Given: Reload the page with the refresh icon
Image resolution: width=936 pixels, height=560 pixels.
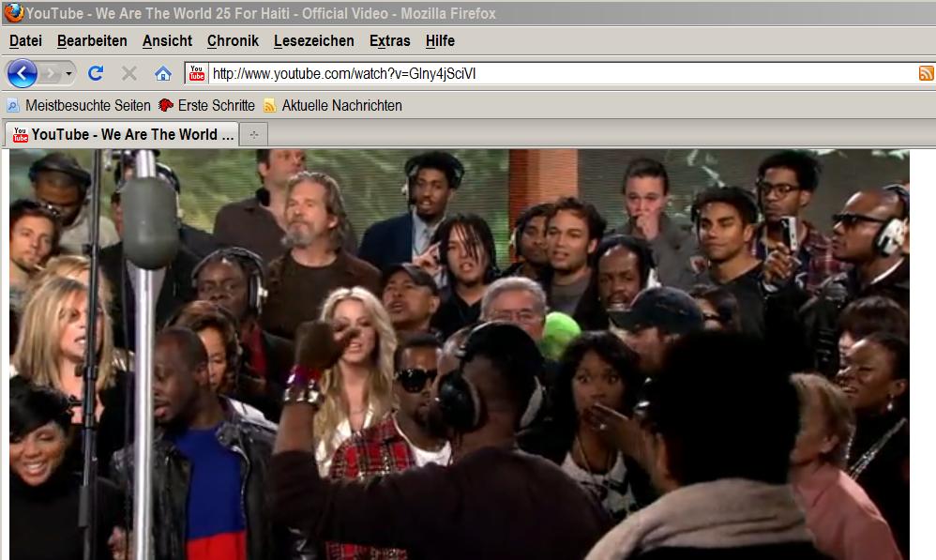Looking at the screenshot, I should pyautogui.click(x=96, y=73).
